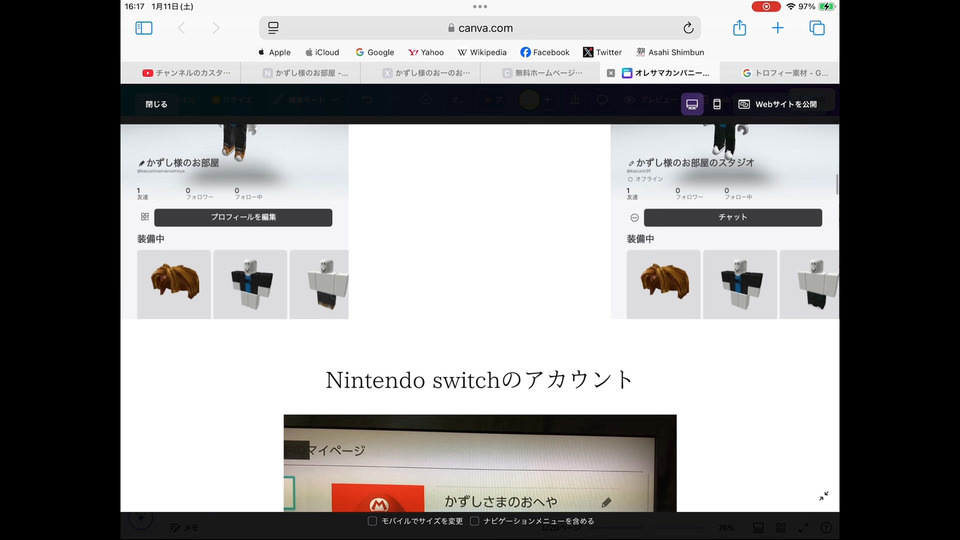This screenshot has height=540, width=960.
Task: Go forward with the Safari forward arrow
Action: 216,28
